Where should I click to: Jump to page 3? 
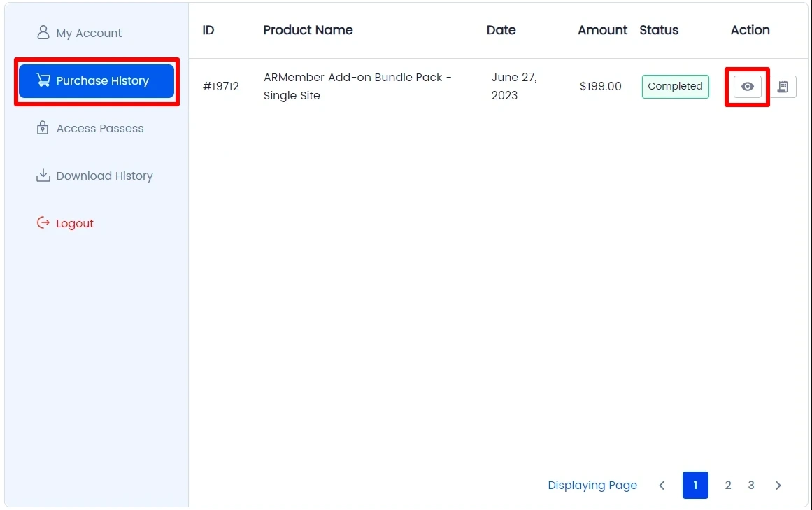tap(751, 485)
